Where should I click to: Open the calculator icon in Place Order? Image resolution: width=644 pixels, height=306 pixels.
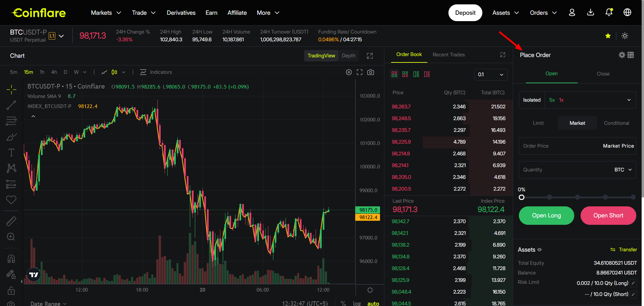click(631, 55)
